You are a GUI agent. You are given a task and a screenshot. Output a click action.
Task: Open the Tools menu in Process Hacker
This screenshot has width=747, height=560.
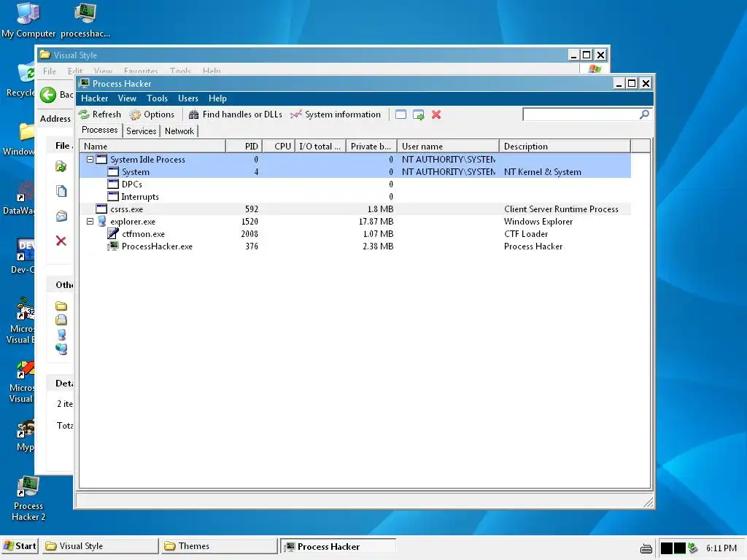pyautogui.click(x=157, y=98)
